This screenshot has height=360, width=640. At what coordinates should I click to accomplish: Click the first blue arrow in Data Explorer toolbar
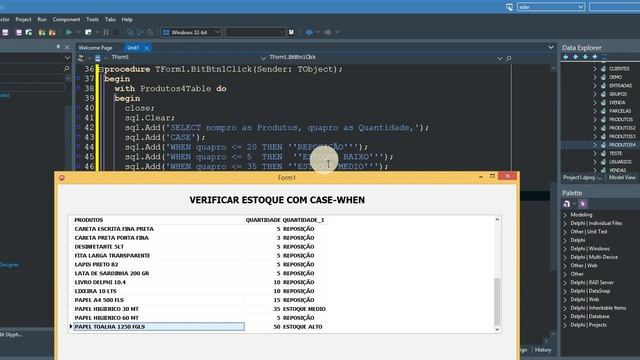tap(566, 57)
